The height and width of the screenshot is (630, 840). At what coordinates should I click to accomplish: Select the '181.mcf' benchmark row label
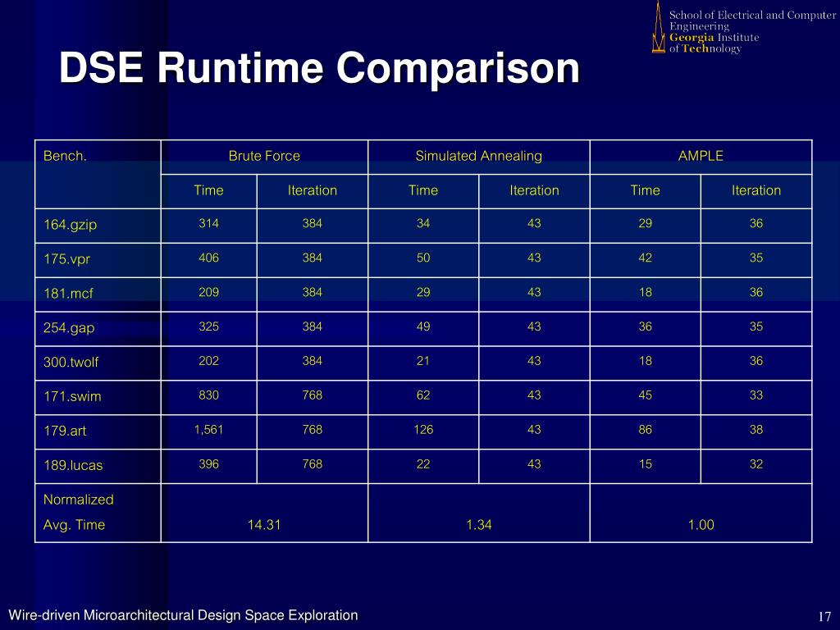(68, 293)
